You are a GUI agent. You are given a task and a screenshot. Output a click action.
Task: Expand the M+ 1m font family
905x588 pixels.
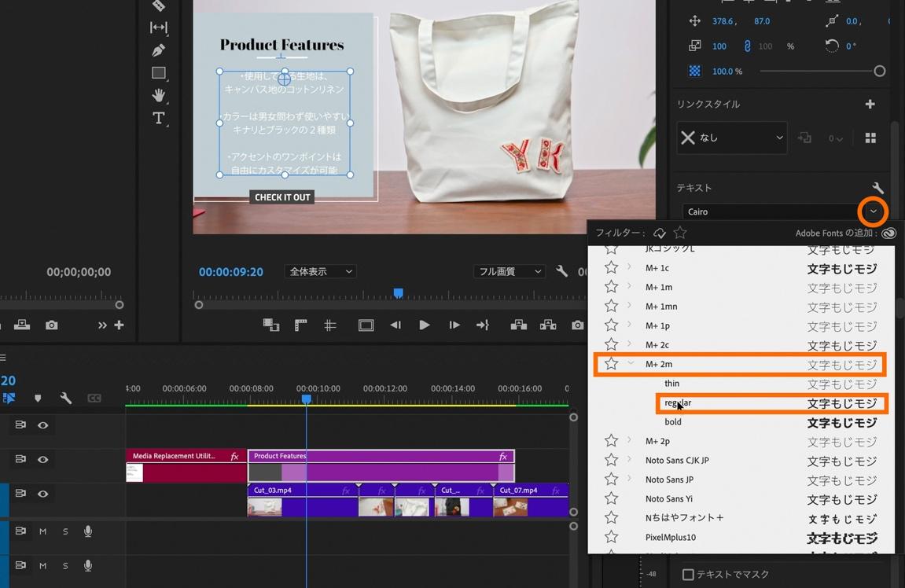pos(629,287)
